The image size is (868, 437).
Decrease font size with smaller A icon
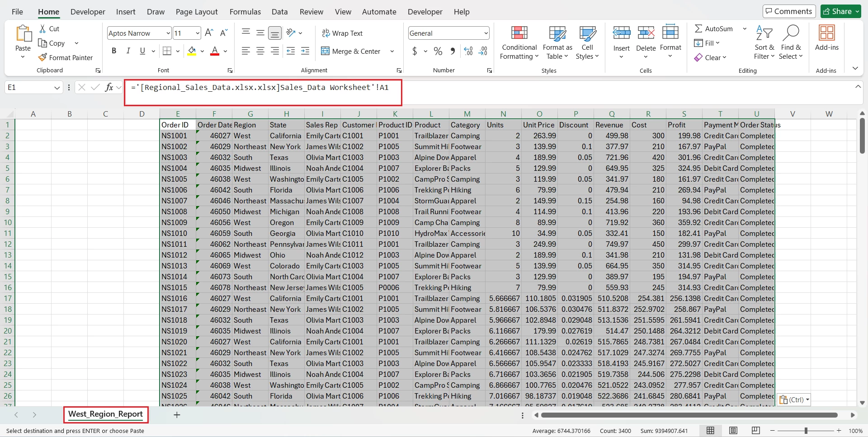pos(223,33)
